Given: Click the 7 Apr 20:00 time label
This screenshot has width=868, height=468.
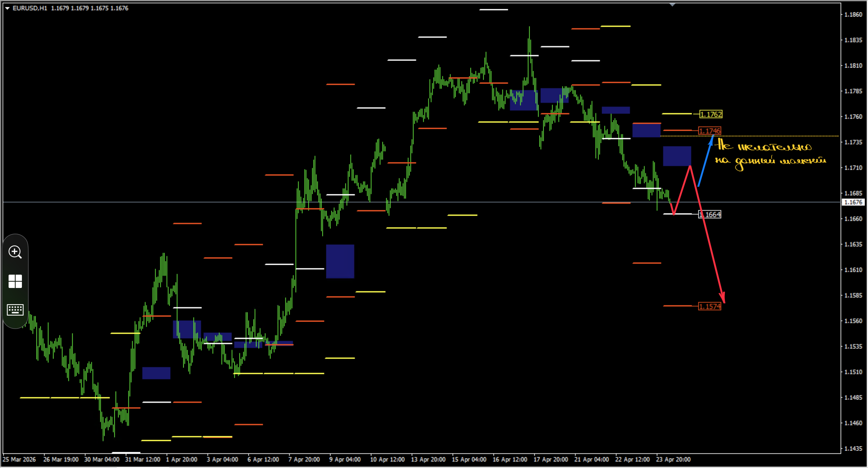Looking at the screenshot, I should pos(304,459).
